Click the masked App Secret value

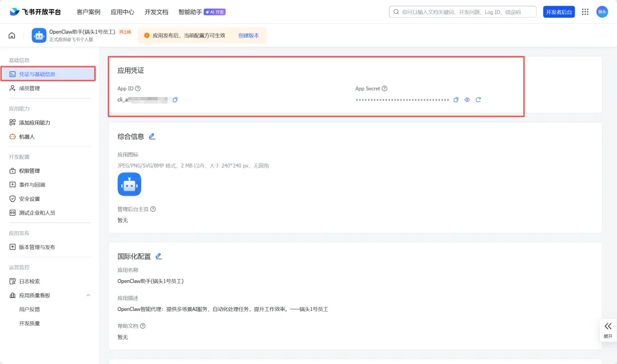click(x=402, y=100)
